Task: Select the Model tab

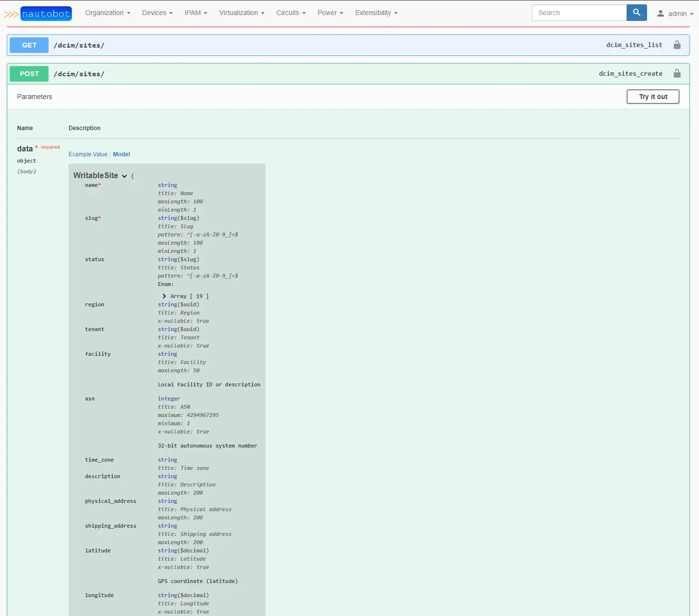Action: pyautogui.click(x=121, y=154)
